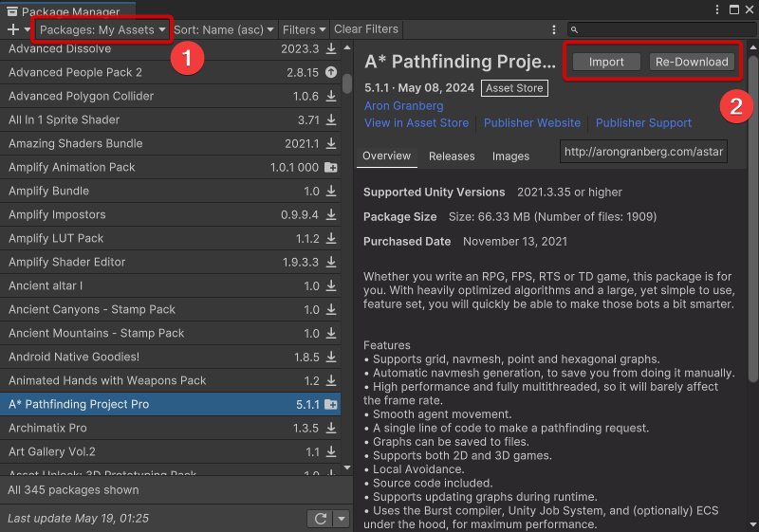Open Packages: My Assets dropdown

[102, 30]
